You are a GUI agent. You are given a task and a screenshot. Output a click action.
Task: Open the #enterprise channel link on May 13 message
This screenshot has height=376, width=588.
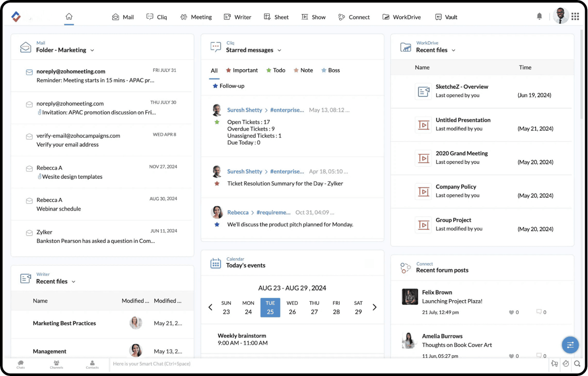tap(287, 110)
